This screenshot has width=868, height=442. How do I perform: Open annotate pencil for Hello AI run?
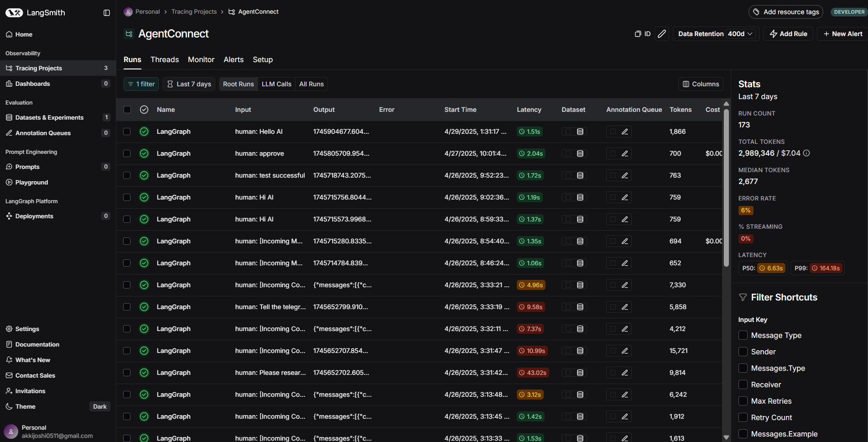pyautogui.click(x=625, y=132)
